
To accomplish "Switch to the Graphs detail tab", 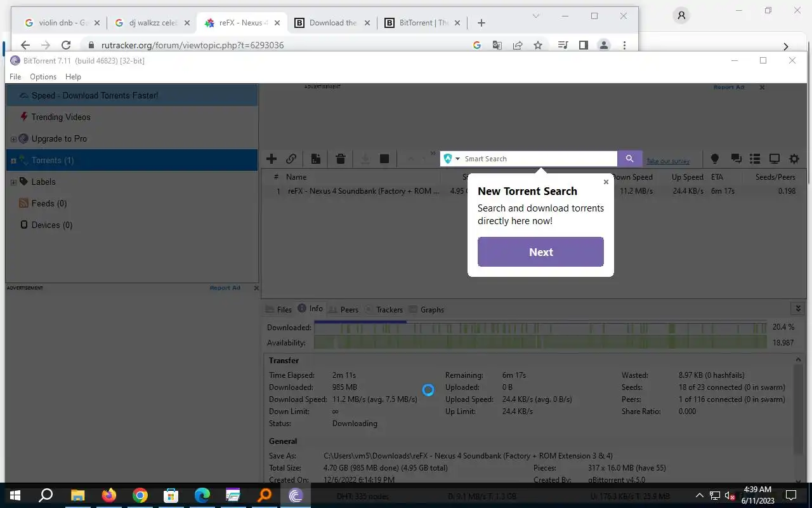I will (x=426, y=309).
